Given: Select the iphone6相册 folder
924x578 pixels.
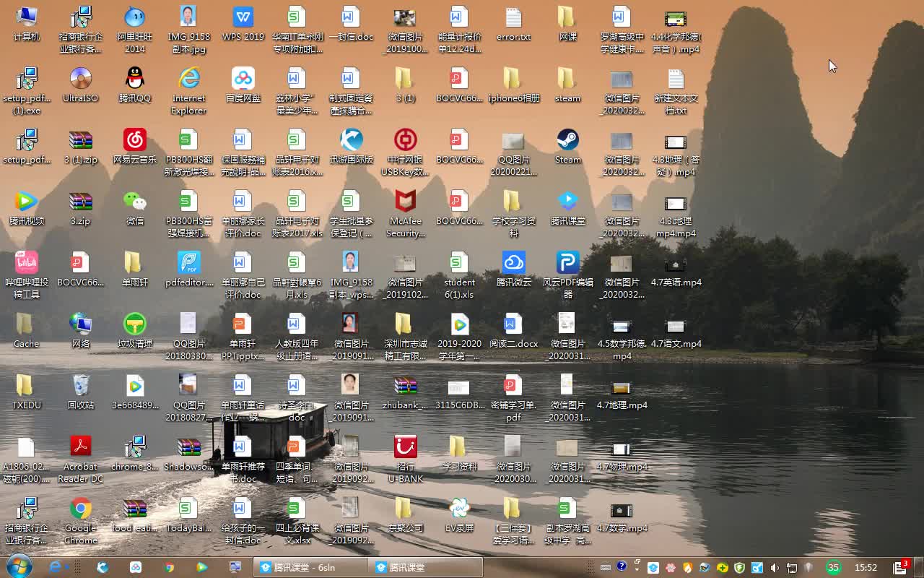Looking at the screenshot, I should [514, 86].
